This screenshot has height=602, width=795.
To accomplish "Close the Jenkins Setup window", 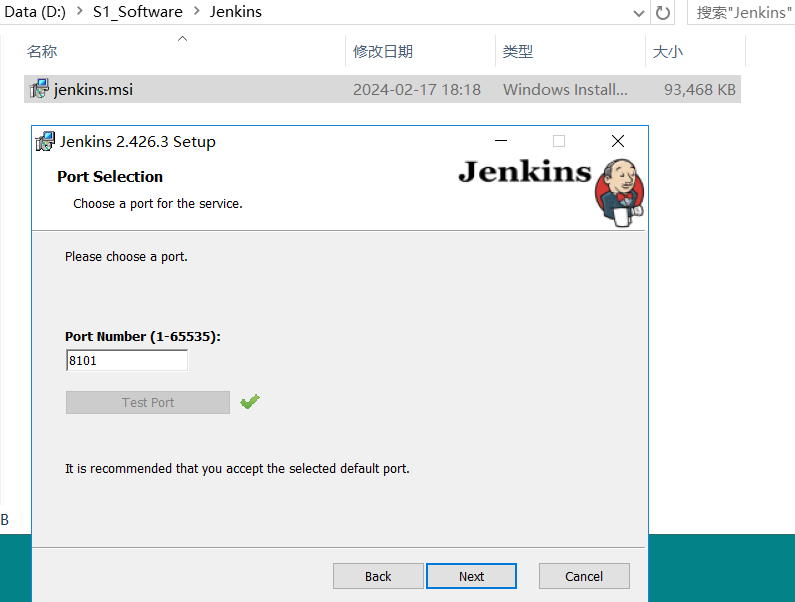I will [x=618, y=141].
